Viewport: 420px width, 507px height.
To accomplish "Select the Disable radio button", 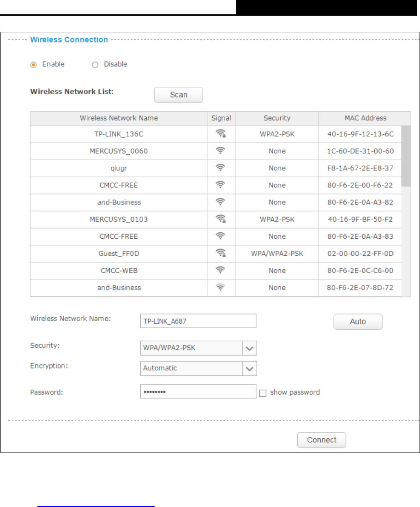I will [95, 65].
